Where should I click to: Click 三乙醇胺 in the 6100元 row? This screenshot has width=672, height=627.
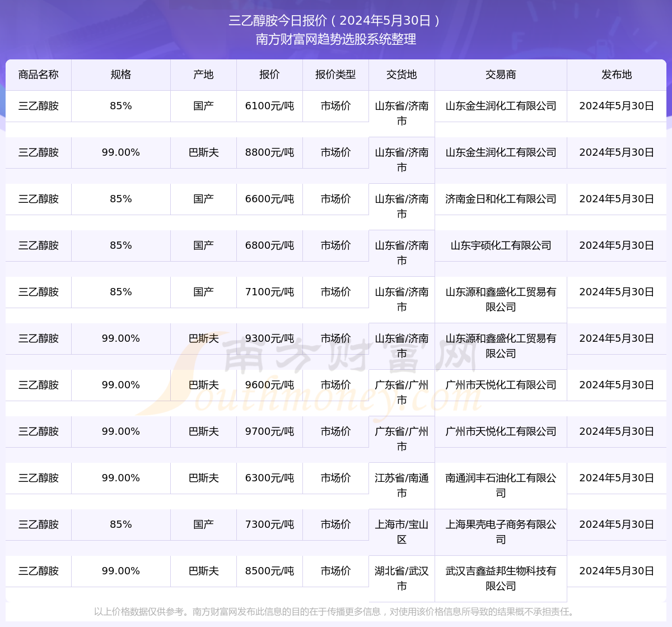(x=39, y=106)
